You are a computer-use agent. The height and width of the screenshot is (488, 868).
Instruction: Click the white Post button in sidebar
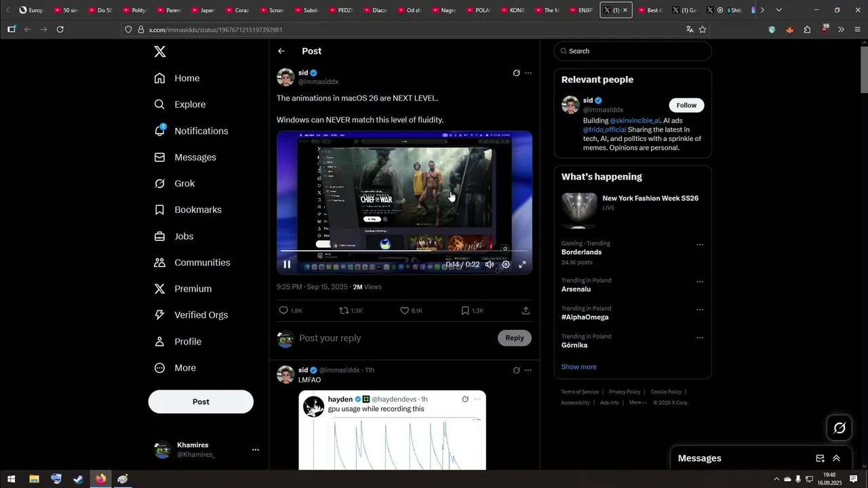click(201, 402)
